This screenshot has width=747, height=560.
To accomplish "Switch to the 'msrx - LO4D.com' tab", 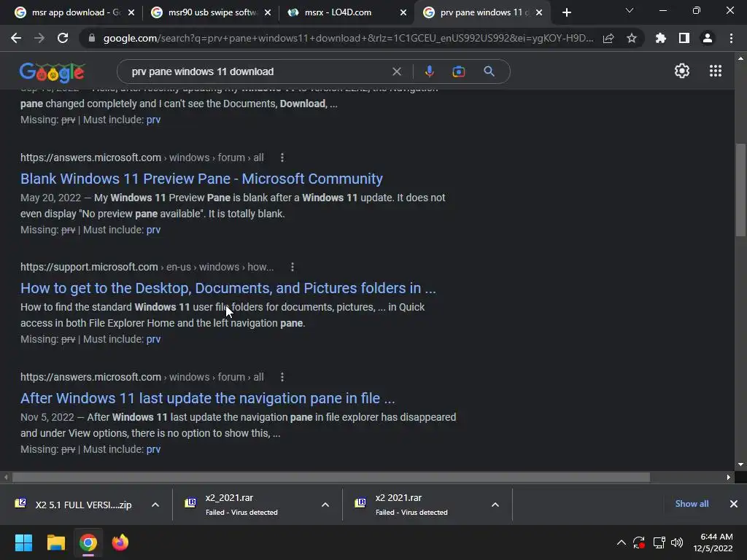I will click(347, 12).
